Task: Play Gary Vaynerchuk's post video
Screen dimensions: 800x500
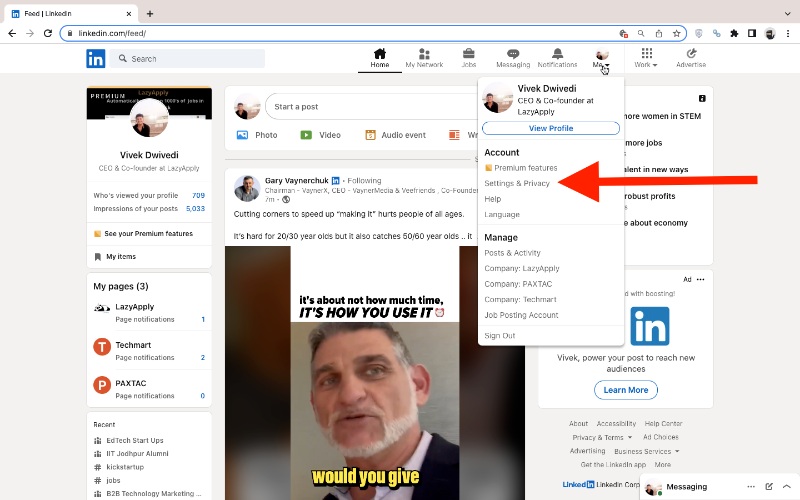Action: point(374,373)
